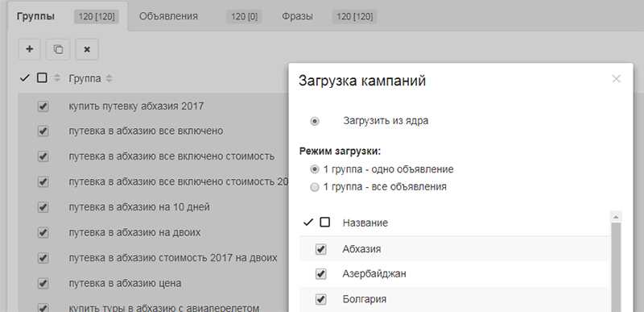The width and height of the screenshot is (644, 312).
Task: Click scrollbar up arrow in campaigns list
Action: pyautogui.click(x=616, y=217)
